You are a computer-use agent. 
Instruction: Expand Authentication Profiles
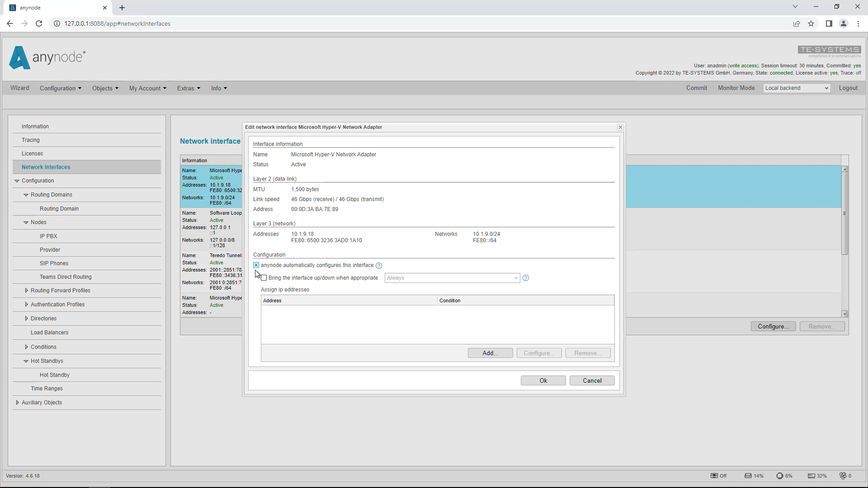click(26, 305)
